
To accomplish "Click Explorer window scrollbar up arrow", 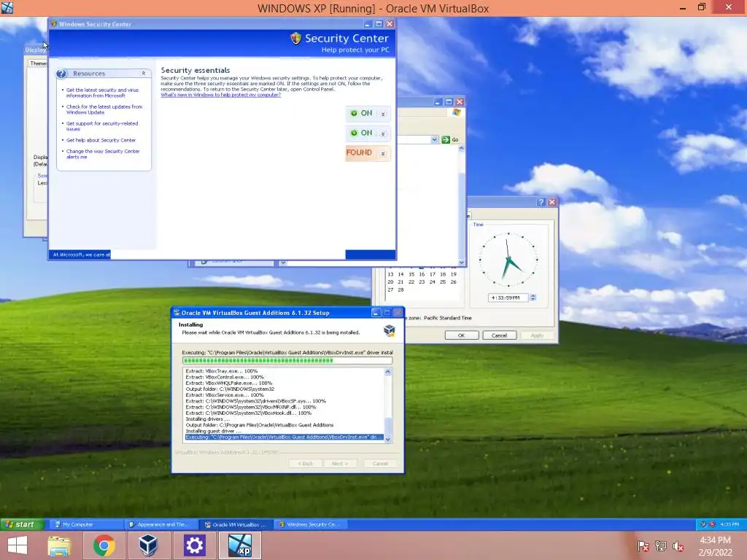I will [461, 149].
